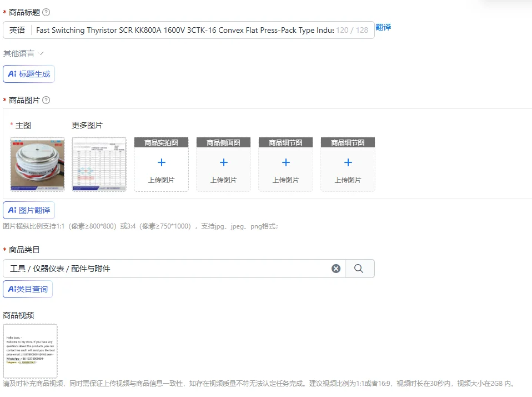
Task: Click the help icon beside 商品图片
Action: pyautogui.click(x=46, y=100)
